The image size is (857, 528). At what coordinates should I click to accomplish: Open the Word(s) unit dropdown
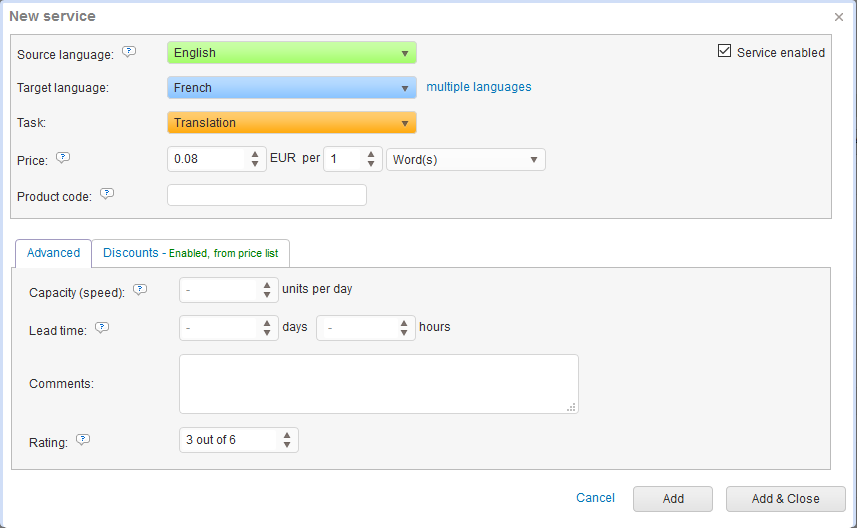coord(465,160)
